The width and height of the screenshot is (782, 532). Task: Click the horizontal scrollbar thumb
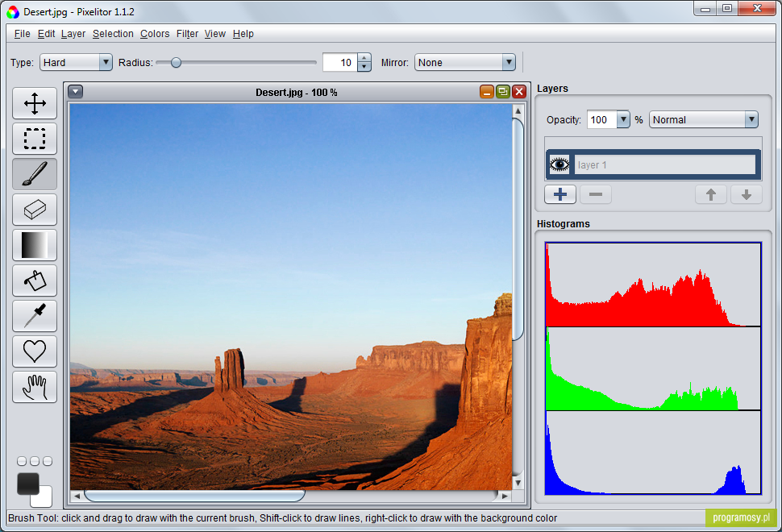pyautogui.click(x=194, y=496)
